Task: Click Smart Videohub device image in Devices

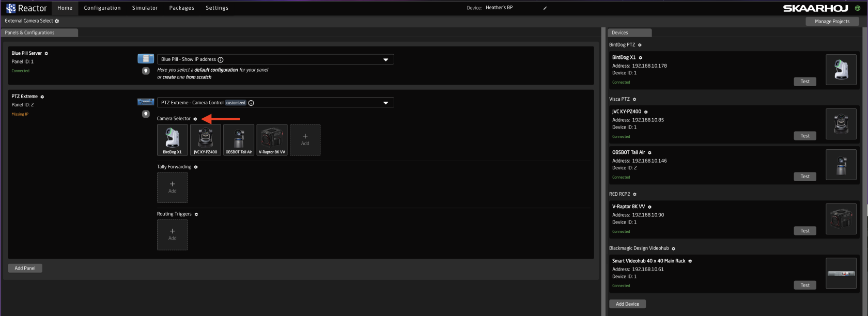Action: coord(841,273)
